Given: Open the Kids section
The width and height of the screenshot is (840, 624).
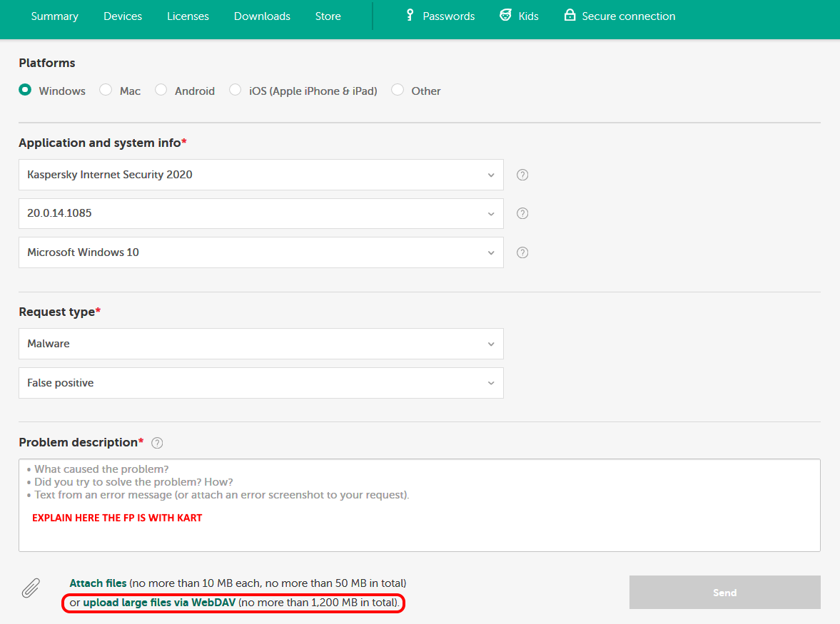Looking at the screenshot, I should pos(528,16).
